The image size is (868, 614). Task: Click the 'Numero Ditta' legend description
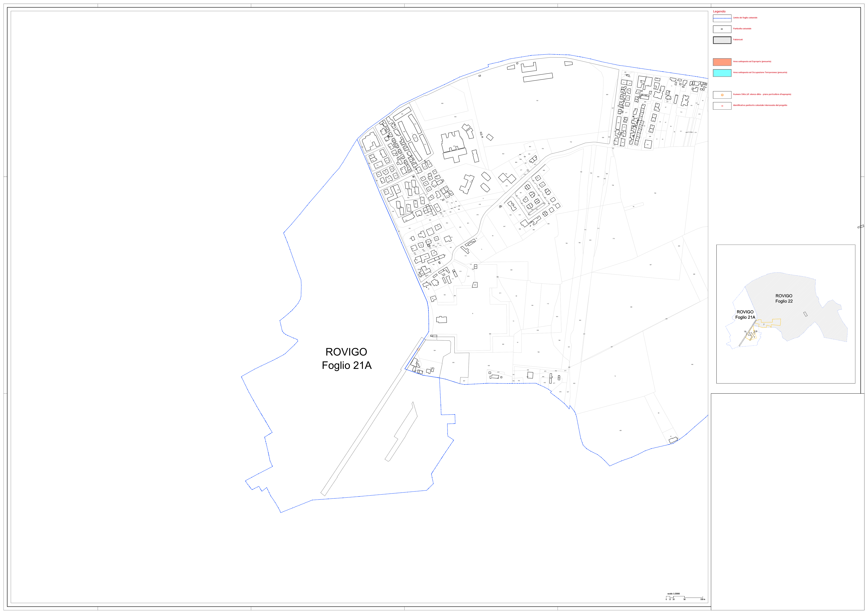pos(762,94)
